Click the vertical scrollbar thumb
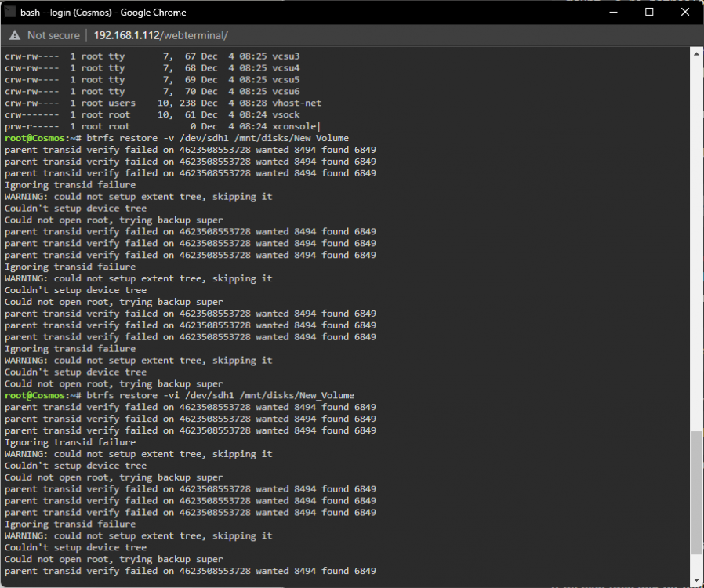The height and width of the screenshot is (588, 704). pyautogui.click(x=696, y=492)
